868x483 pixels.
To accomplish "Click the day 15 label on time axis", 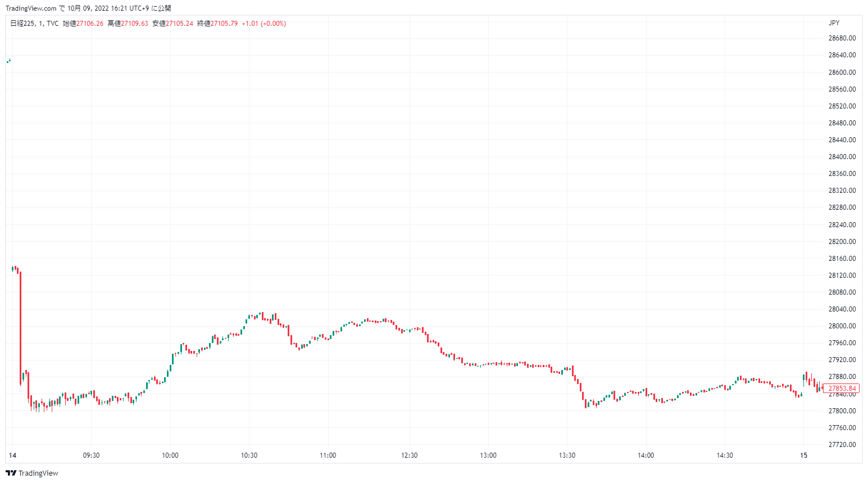I will 803,455.
